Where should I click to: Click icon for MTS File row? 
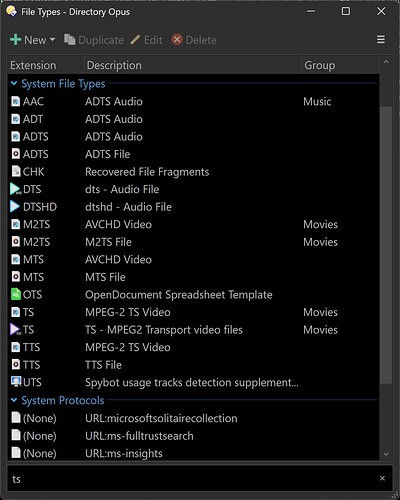(x=16, y=277)
